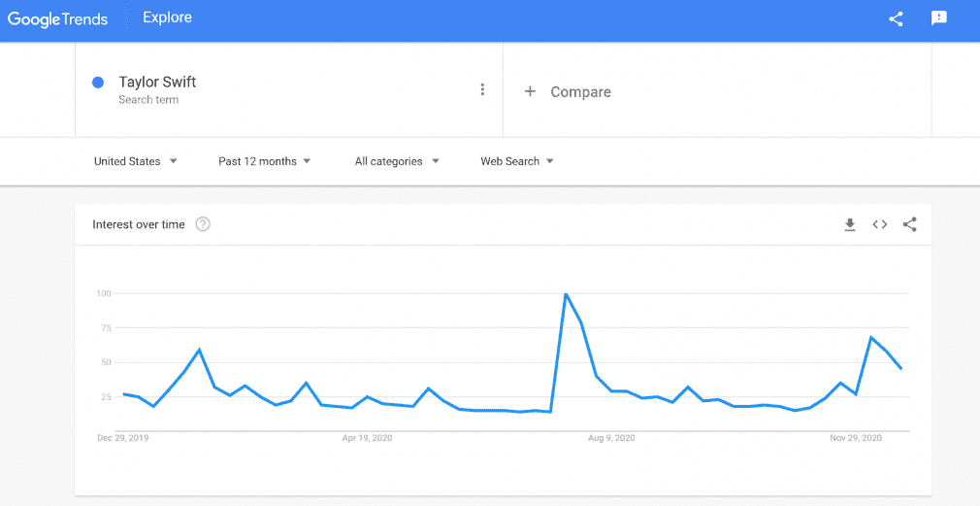Screen dimensions: 980x506
Task: Open Interest over time help icon
Action: tap(203, 224)
